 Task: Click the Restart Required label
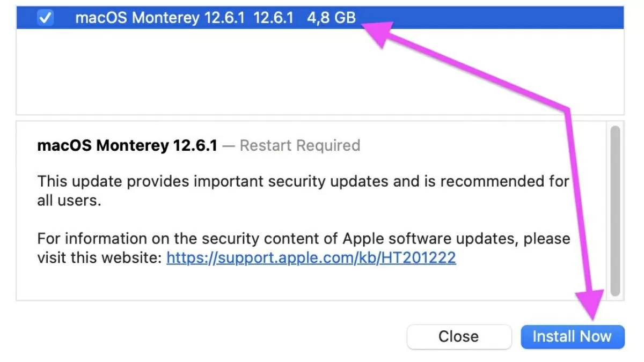pyautogui.click(x=299, y=145)
